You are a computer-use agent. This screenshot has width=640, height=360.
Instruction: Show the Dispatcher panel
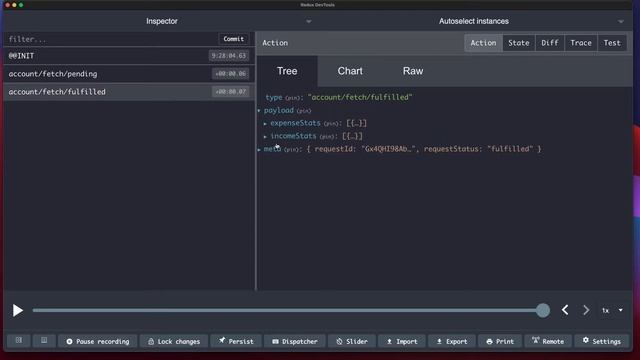click(295, 341)
